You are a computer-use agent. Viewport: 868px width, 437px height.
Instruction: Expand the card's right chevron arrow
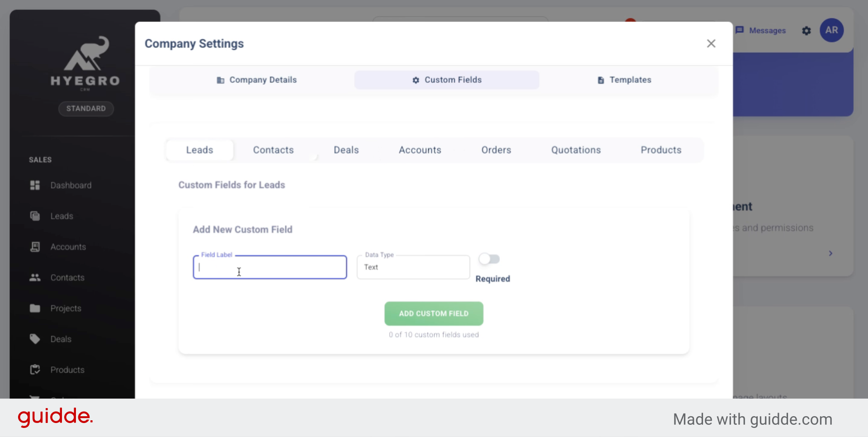pos(830,253)
